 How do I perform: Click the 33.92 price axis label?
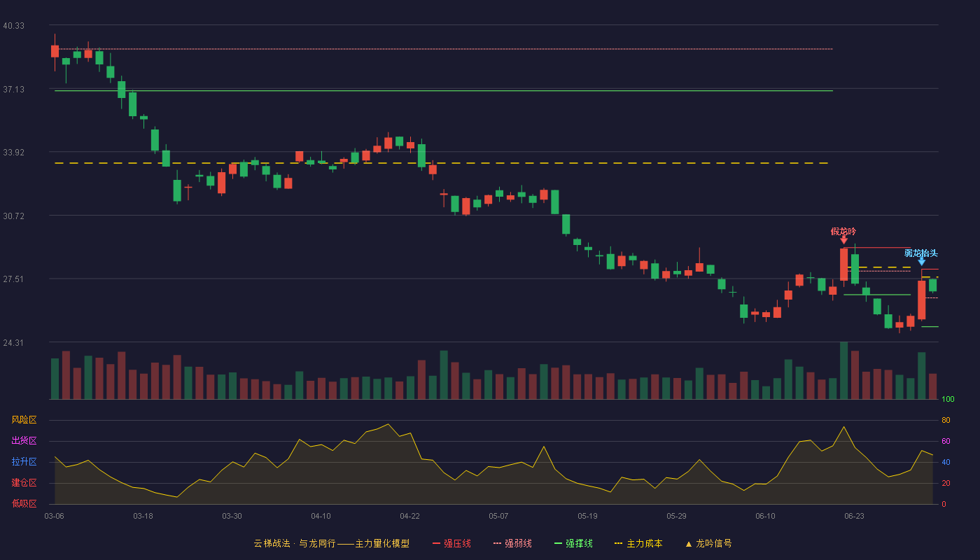(13, 153)
